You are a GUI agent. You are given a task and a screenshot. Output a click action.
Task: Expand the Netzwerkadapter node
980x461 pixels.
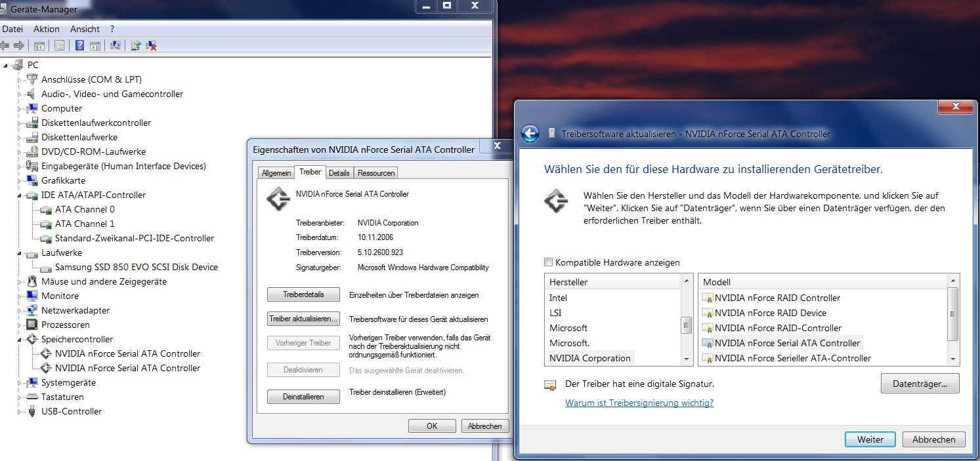(x=20, y=310)
